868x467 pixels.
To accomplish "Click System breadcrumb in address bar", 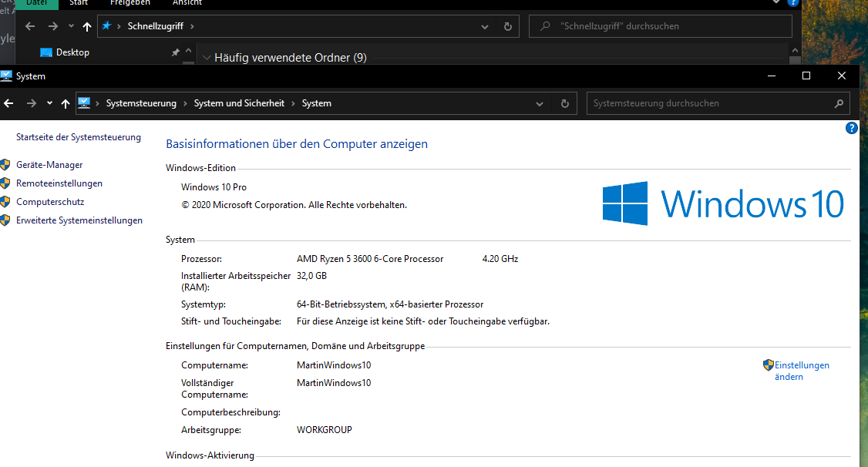I will point(317,103).
